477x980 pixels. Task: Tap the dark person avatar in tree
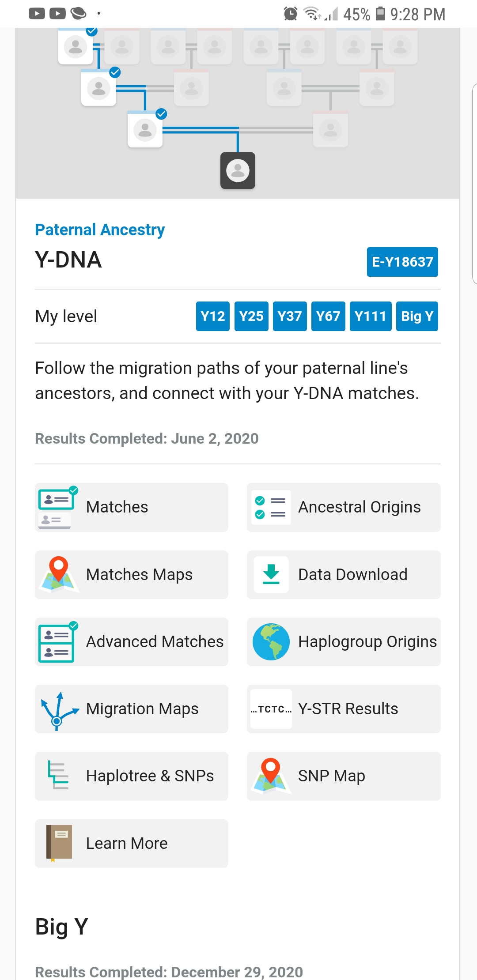click(238, 170)
